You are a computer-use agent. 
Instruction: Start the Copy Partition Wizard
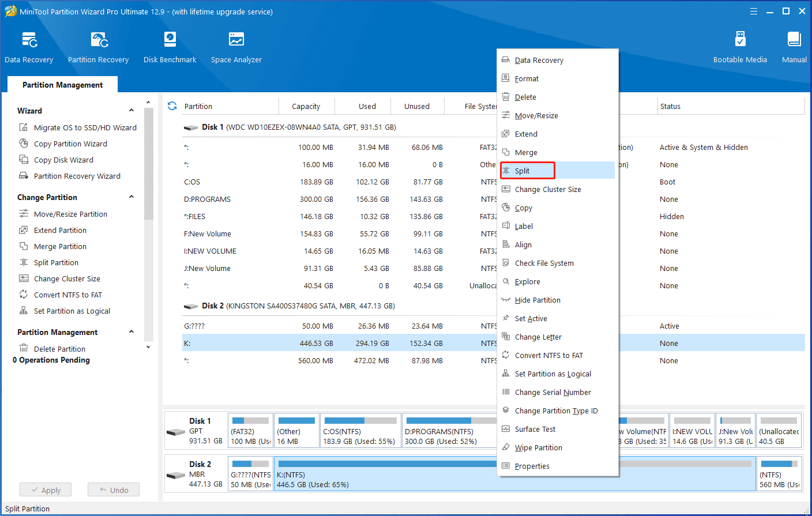coord(63,144)
